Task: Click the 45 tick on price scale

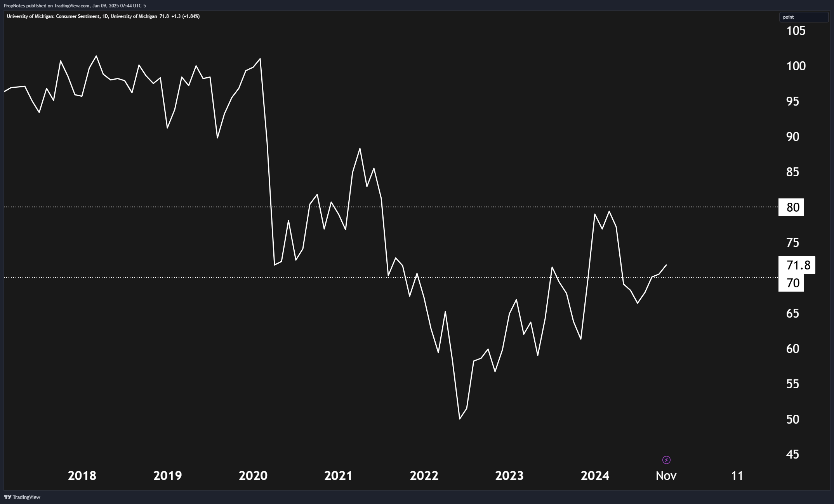Action: point(793,454)
